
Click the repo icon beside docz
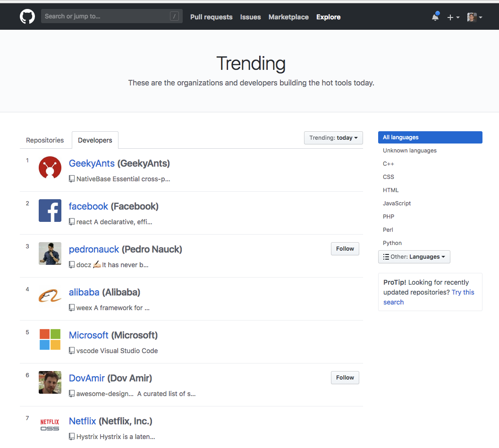[x=72, y=265]
